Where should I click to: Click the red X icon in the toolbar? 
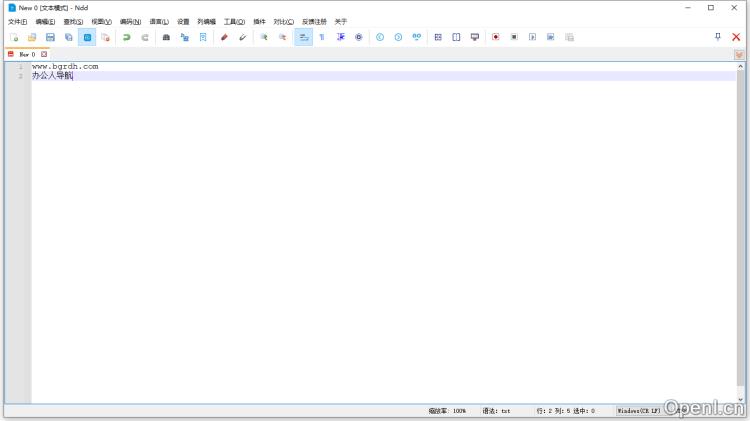click(x=736, y=37)
